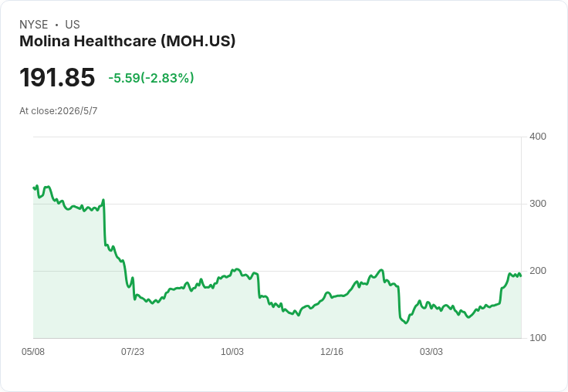The width and height of the screenshot is (568, 392).
Task: Click the NYSE exchange label
Action: (33, 25)
